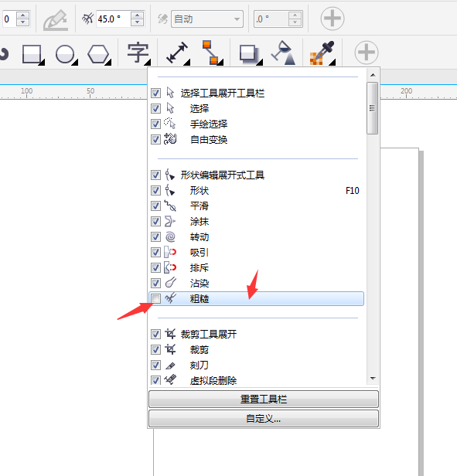Select the Color Eyedropper tool
Viewport: 457px width, 476px height.
pyautogui.click(x=322, y=53)
